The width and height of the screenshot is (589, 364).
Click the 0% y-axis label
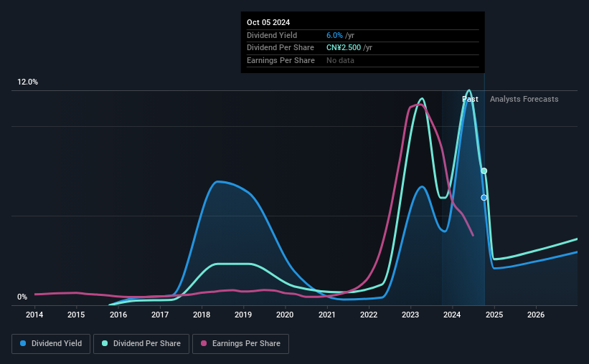point(22,297)
